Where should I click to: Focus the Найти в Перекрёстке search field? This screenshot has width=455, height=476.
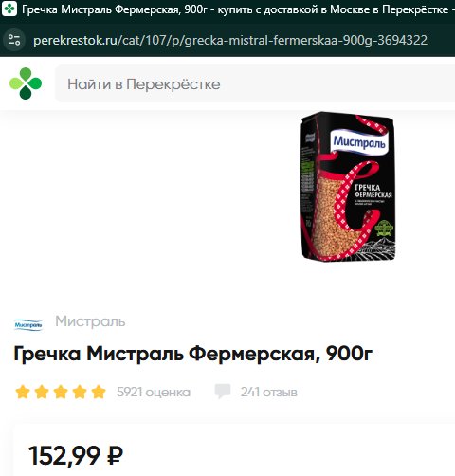tap(255, 83)
